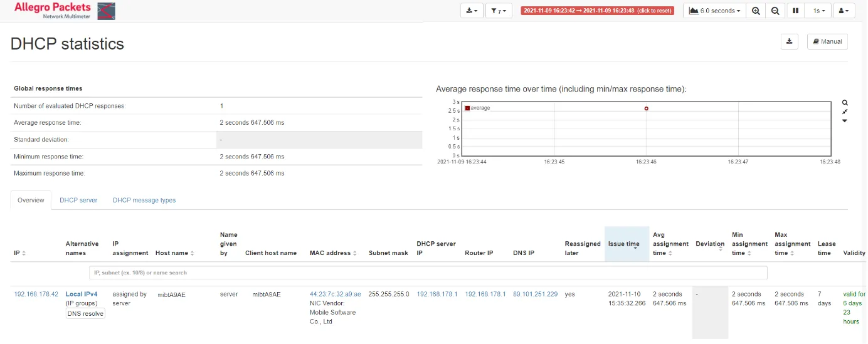Click the zoom in magnifier icon
This screenshot has width=868, height=344.
pos(756,11)
